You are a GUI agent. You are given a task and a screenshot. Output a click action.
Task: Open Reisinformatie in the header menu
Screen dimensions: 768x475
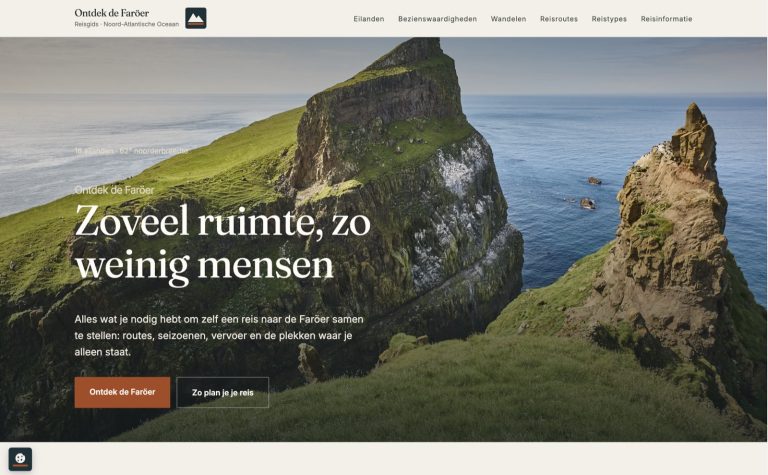[x=666, y=19]
